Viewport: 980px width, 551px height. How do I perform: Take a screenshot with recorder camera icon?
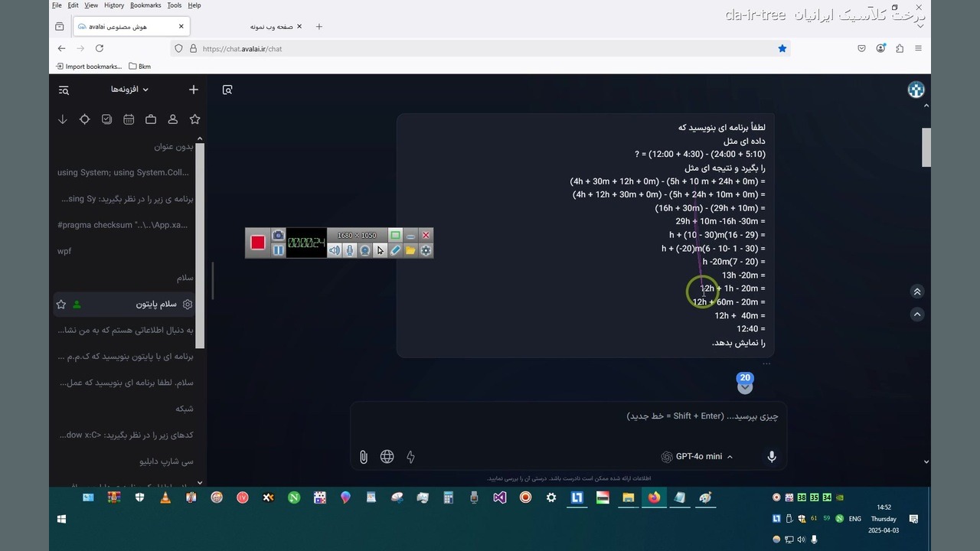pyautogui.click(x=278, y=235)
